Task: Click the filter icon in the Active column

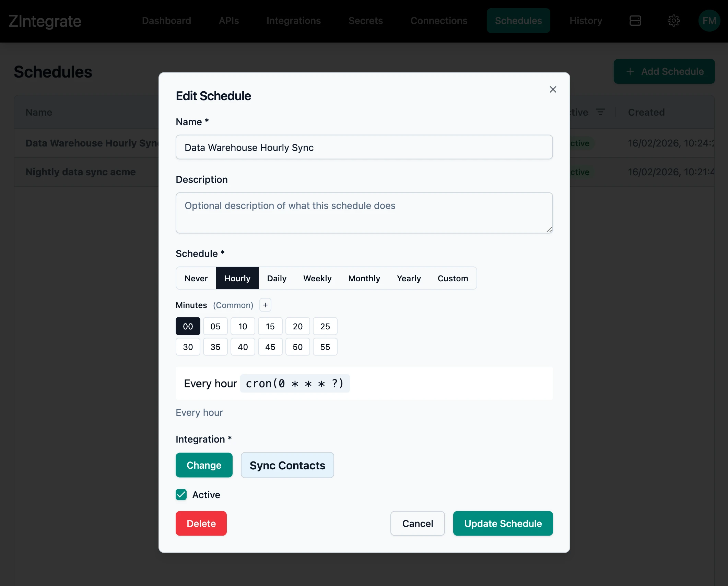Action: 601,112
